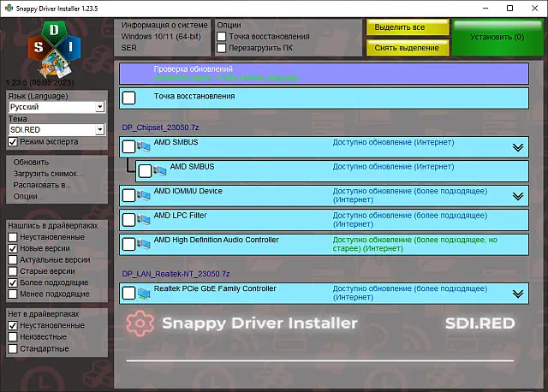Click the Realtek PCIe GbE network icon
This screenshot has height=392, width=548.
click(x=144, y=293)
